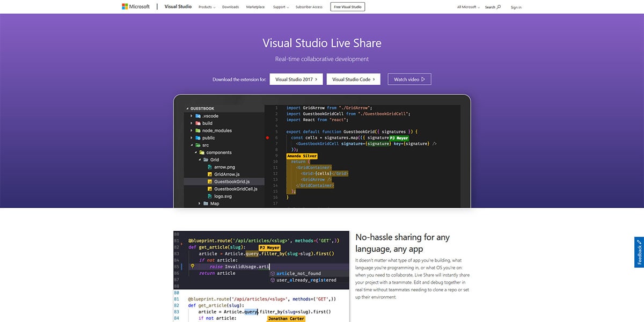Expand the public folder arrow
This screenshot has height=322, width=644.
click(x=191, y=138)
